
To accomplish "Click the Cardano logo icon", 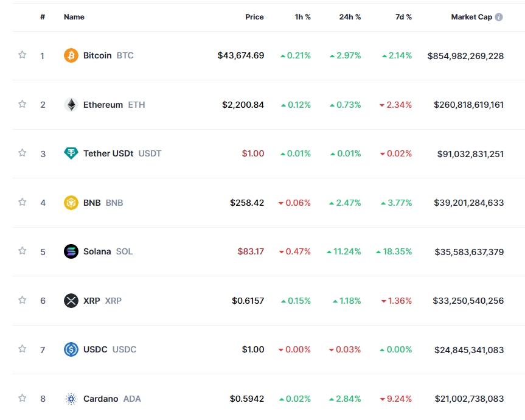I will coord(71,399).
